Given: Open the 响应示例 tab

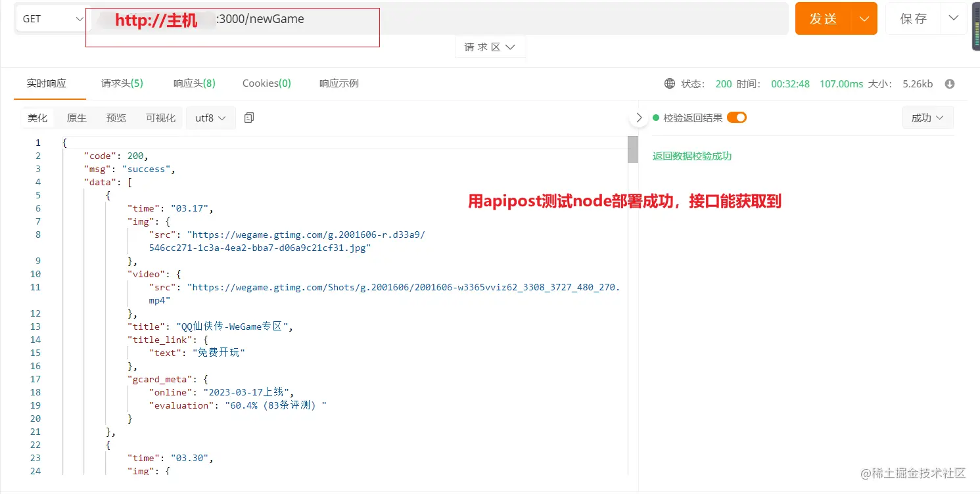Looking at the screenshot, I should click(x=339, y=83).
